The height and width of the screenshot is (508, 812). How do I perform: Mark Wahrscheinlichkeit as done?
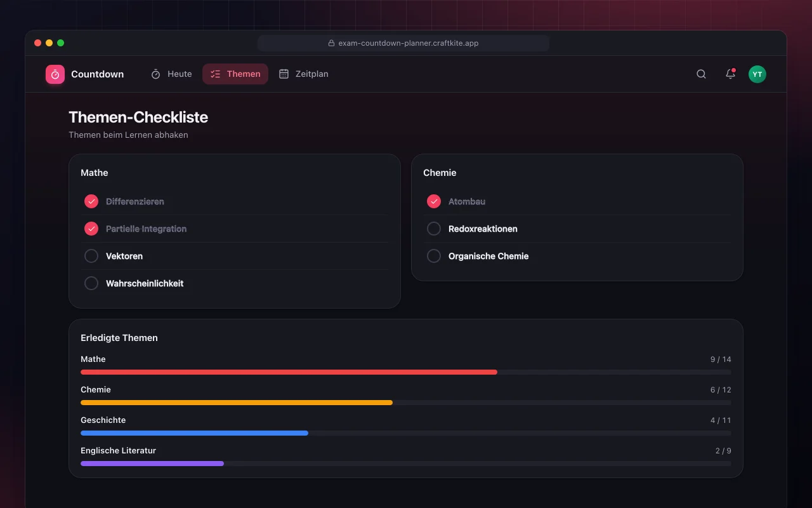[x=91, y=283]
